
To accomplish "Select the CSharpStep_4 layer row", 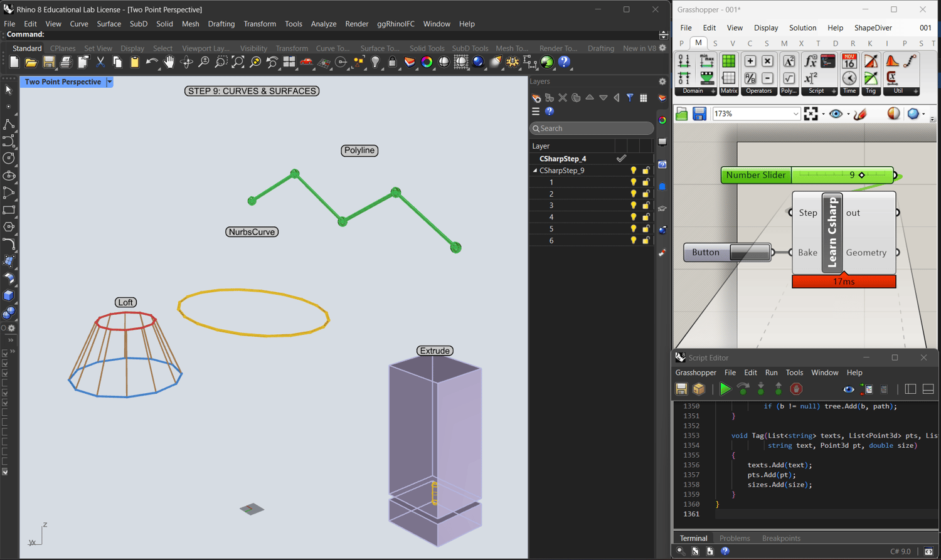I will [x=563, y=159].
